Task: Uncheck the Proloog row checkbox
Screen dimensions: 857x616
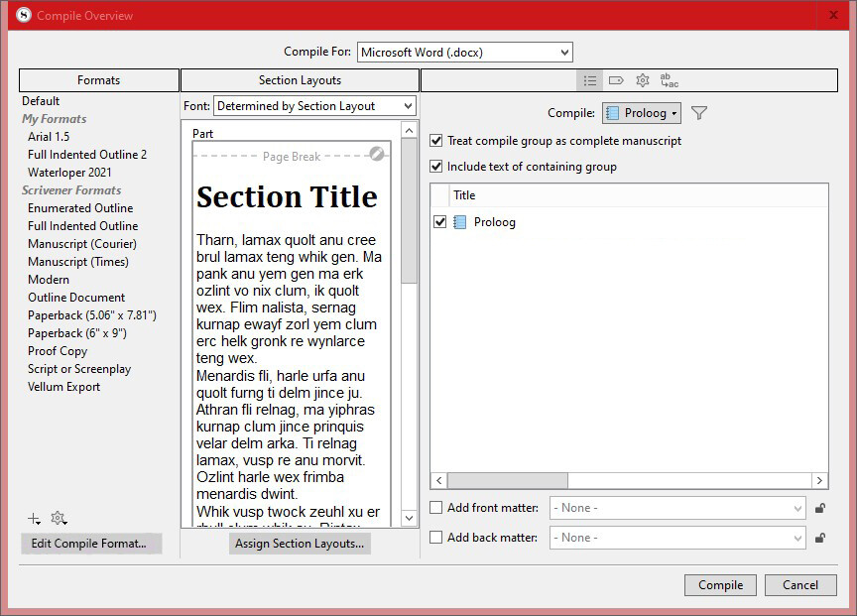Action: (x=440, y=222)
